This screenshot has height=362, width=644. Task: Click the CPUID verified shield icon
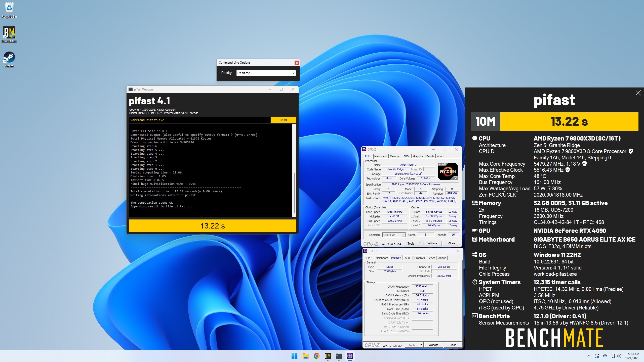[x=631, y=151]
